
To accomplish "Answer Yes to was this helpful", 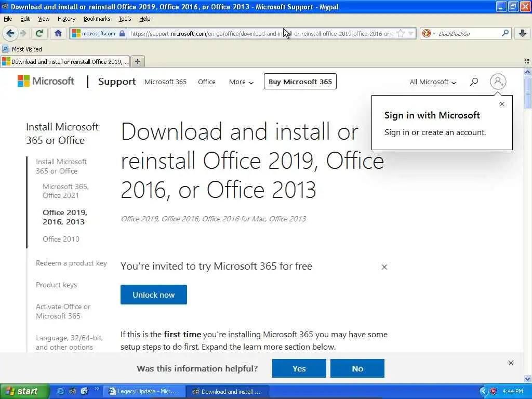I will click(x=299, y=368).
